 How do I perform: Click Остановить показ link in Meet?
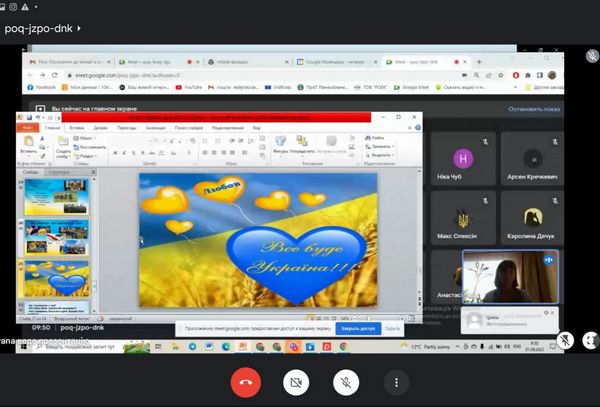pyautogui.click(x=534, y=109)
